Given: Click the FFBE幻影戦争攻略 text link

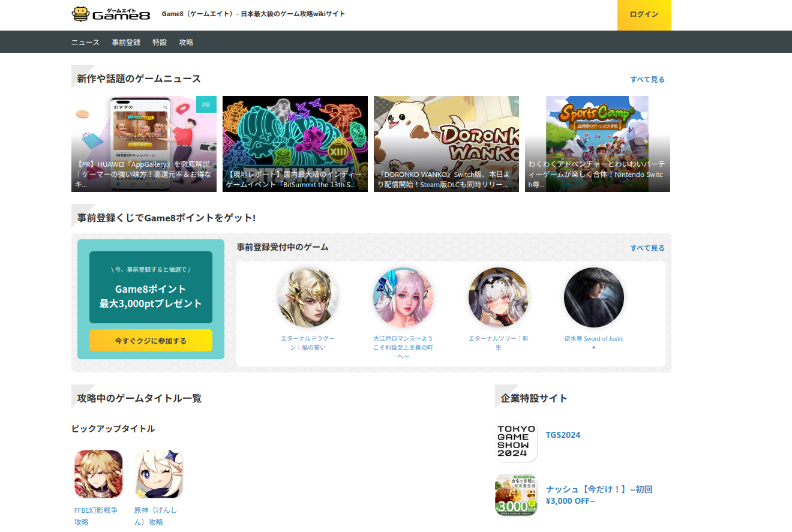Looking at the screenshot, I should coord(96,516).
